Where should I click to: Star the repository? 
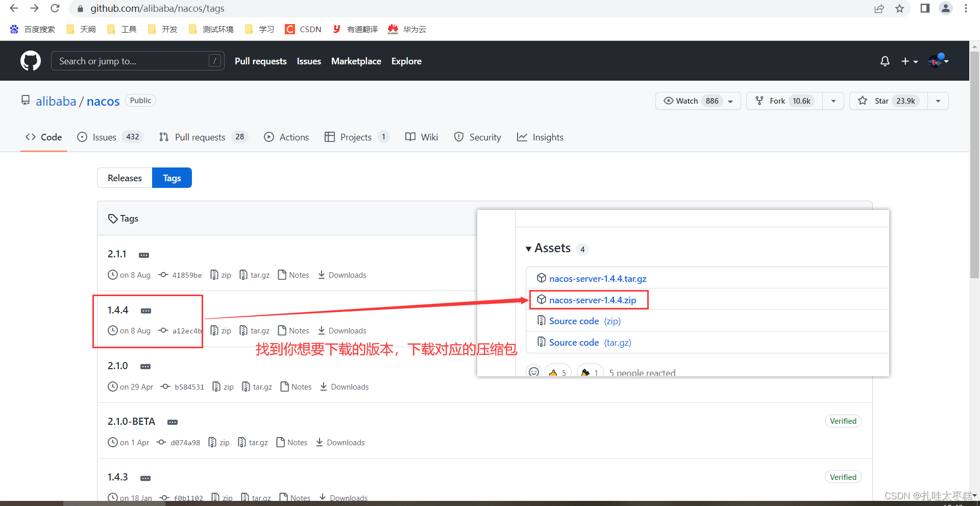pyautogui.click(x=888, y=101)
